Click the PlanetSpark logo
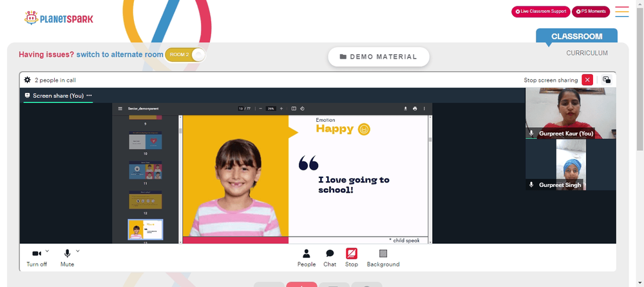The height and width of the screenshot is (287, 644). coord(59,18)
